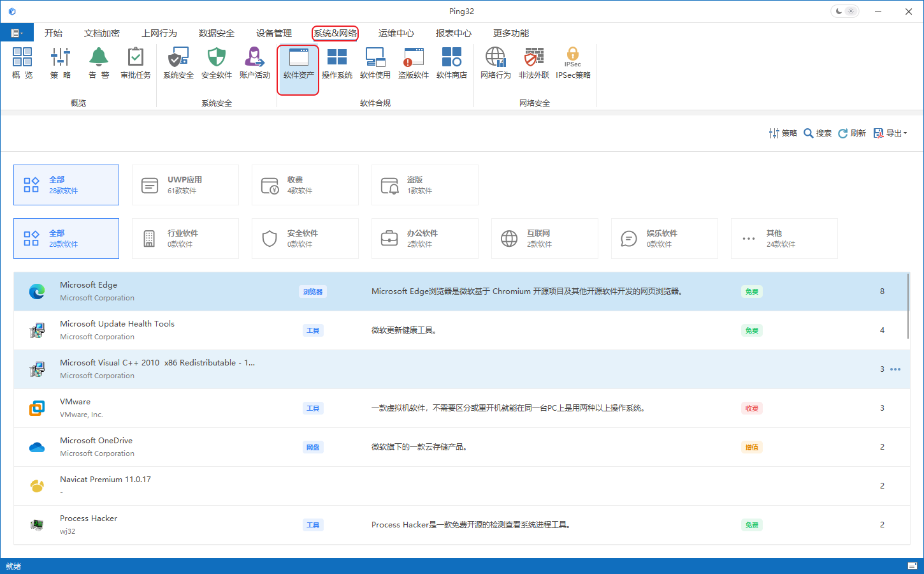The image size is (924, 574).
Task: Open the 告警 bell icon
Action: pos(99,63)
